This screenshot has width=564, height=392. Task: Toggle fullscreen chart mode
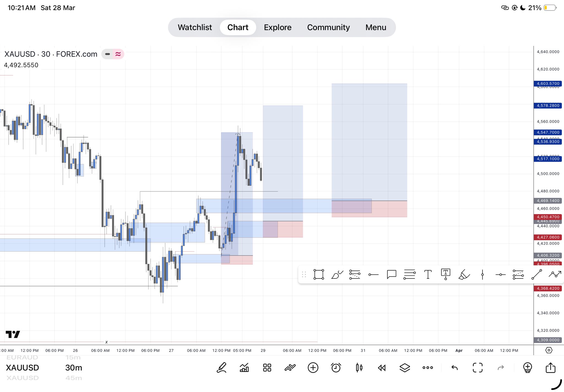point(478,367)
